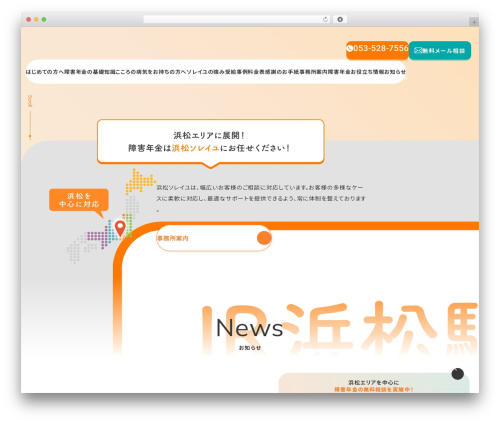Click the browser reload icon
Image resolution: width=500 pixels, height=423 pixels.
325,20
